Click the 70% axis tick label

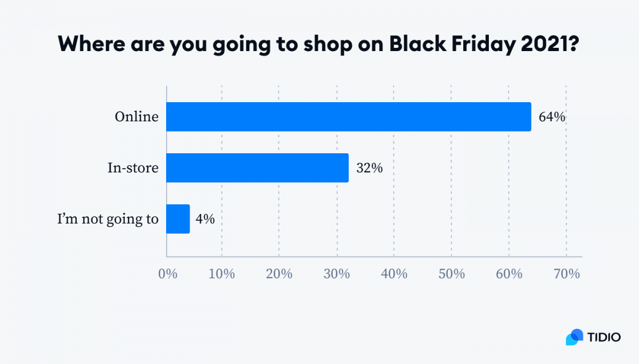coord(567,274)
